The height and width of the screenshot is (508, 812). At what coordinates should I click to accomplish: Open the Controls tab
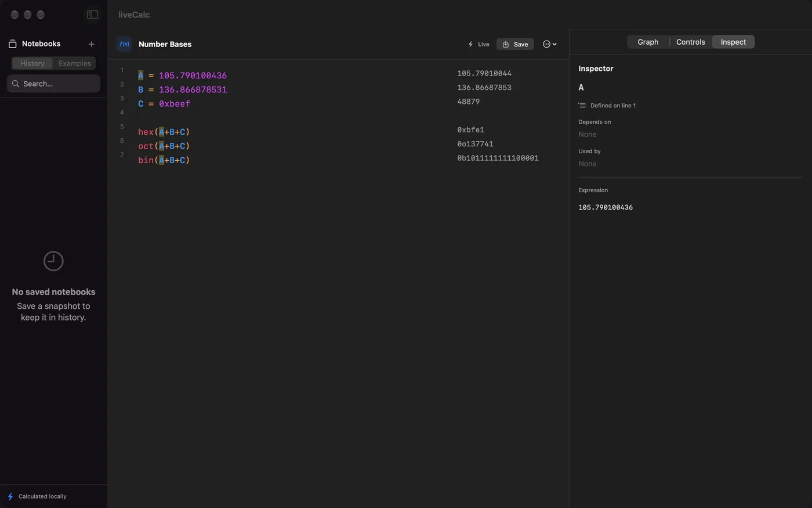click(x=691, y=42)
